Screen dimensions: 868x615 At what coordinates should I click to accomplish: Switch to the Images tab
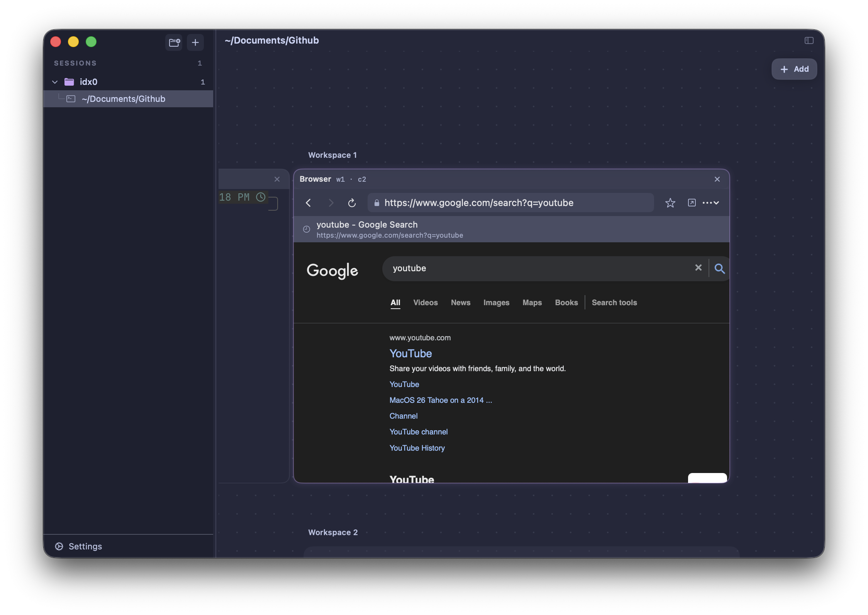tap(497, 303)
